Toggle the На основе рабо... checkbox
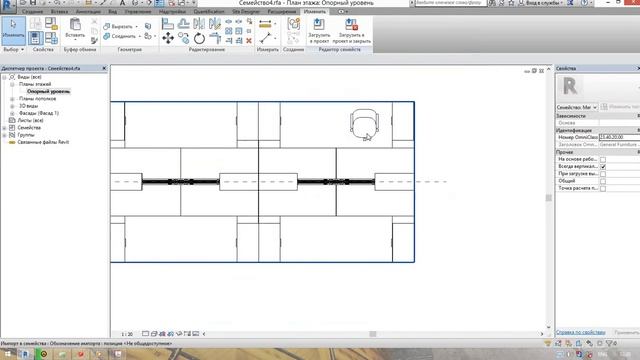 point(603,160)
